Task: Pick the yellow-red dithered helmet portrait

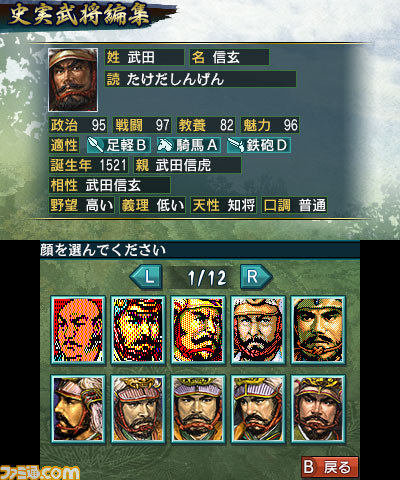Action: (x=198, y=330)
